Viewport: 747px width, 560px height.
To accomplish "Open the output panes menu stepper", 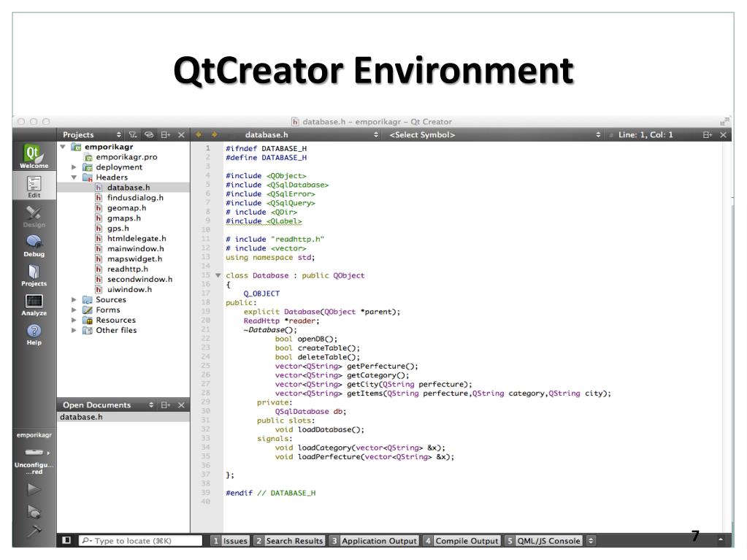I will [x=591, y=541].
